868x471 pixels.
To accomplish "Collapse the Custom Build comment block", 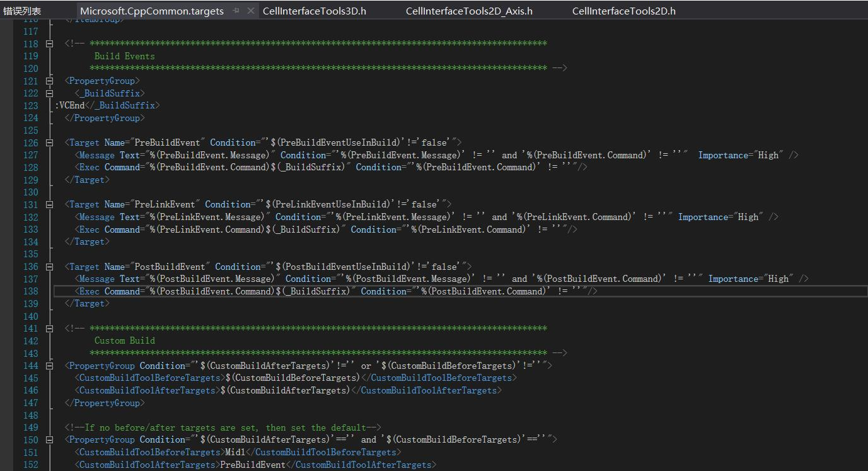I will click(49, 328).
